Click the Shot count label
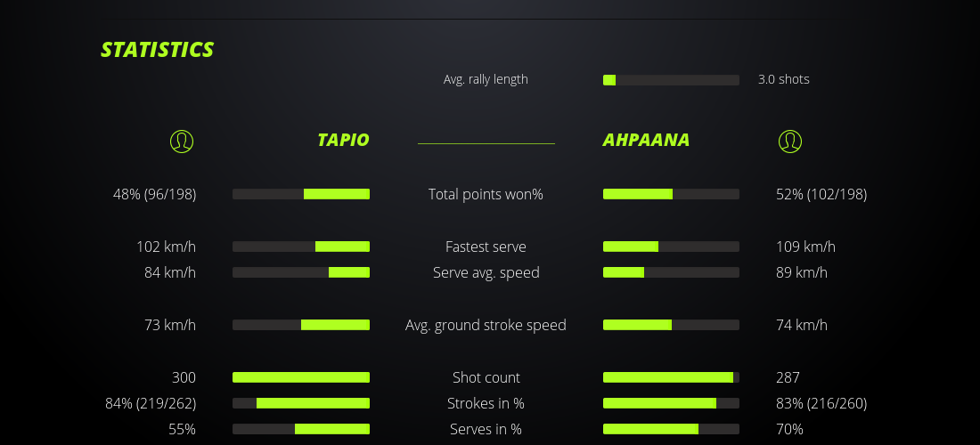 486,377
